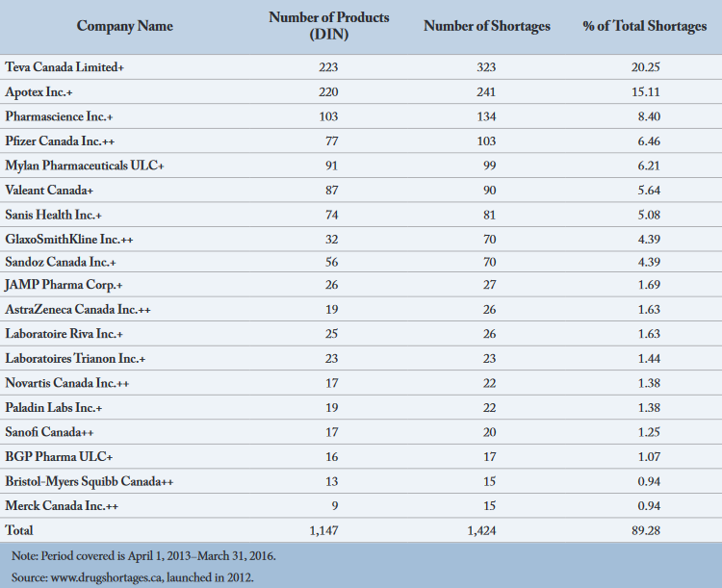Select Pharmascience Inc.+ in the table
This screenshot has height=588, width=722.
(60, 116)
